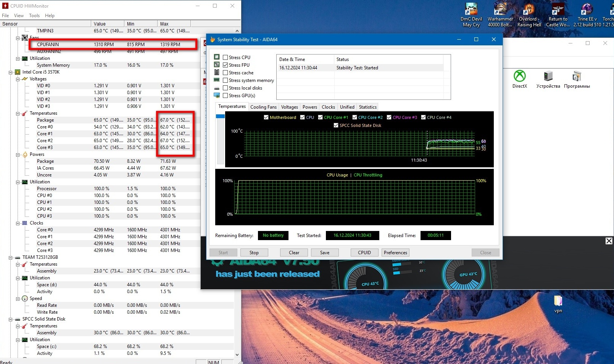The width and height of the screenshot is (614, 364).
Task: Click the CPUID HWMonitor title bar app icon
Action: click(5, 6)
